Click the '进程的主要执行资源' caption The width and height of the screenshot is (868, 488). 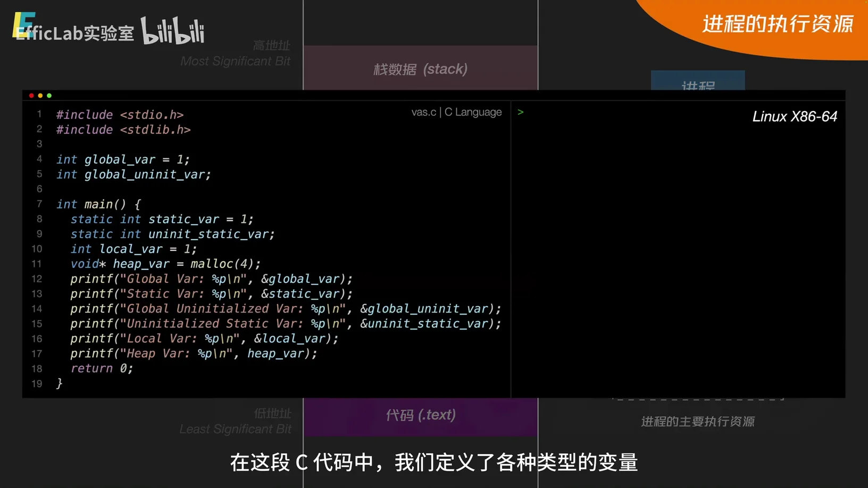(697, 422)
